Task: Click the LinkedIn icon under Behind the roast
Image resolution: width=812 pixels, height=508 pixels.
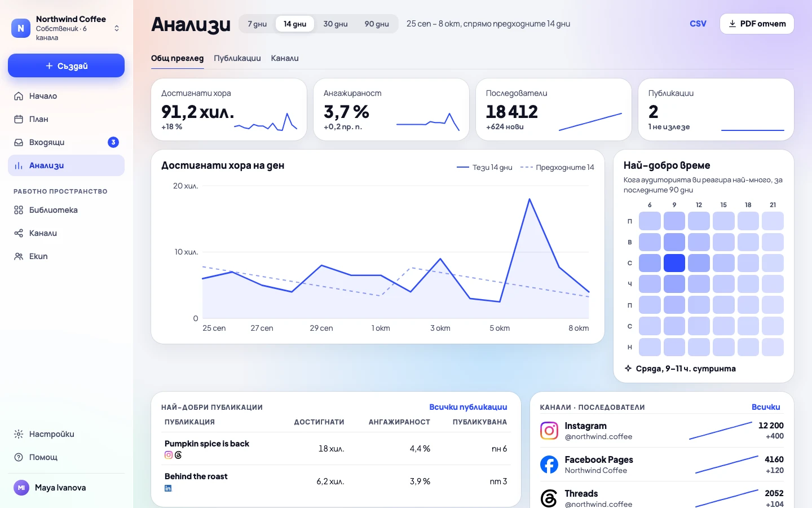Action: [x=168, y=488]
